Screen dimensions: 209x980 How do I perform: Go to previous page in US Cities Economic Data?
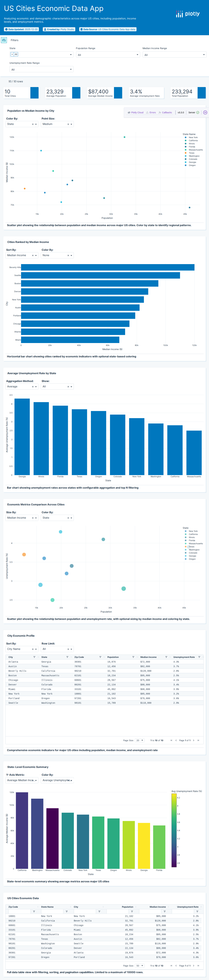click(176, 965)
